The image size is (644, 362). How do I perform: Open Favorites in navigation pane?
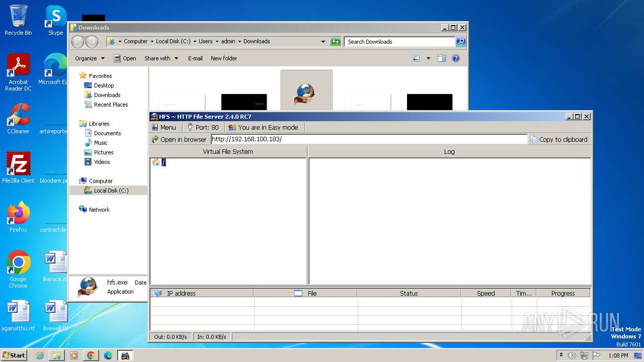coord(100,76)
